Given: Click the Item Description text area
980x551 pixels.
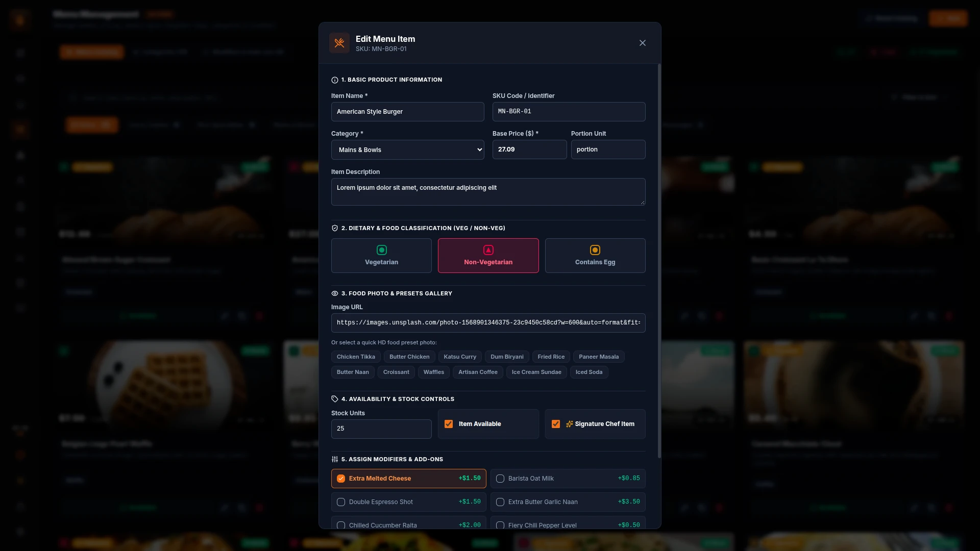Looking at the screenshot, I should point(488,192).
